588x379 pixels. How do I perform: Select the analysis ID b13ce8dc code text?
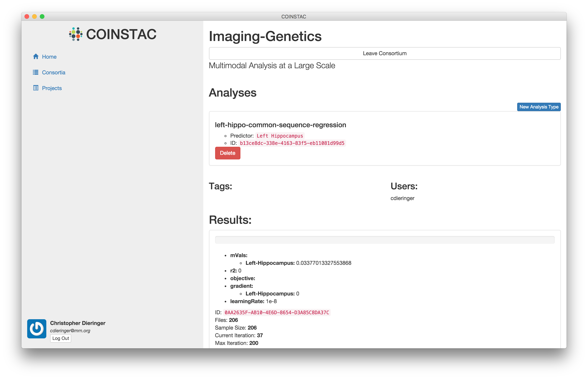pyautogui.click(x=292, y=143)
